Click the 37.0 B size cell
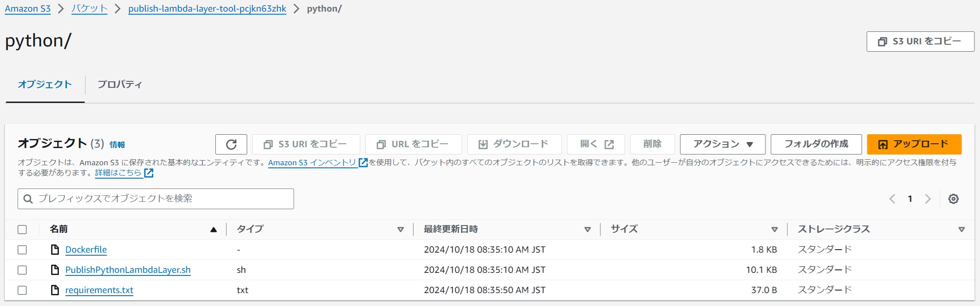The height and width of the screenshot is (306, 980). click(x=764, y=290)
